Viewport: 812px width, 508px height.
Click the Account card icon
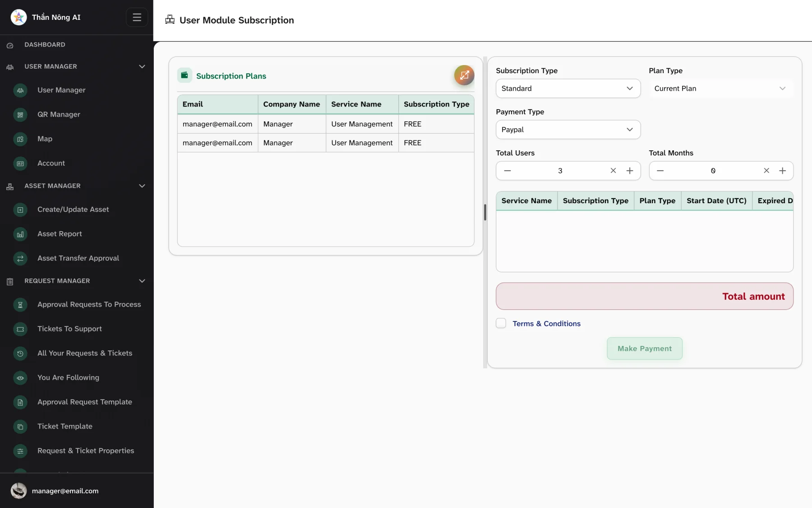20,163
